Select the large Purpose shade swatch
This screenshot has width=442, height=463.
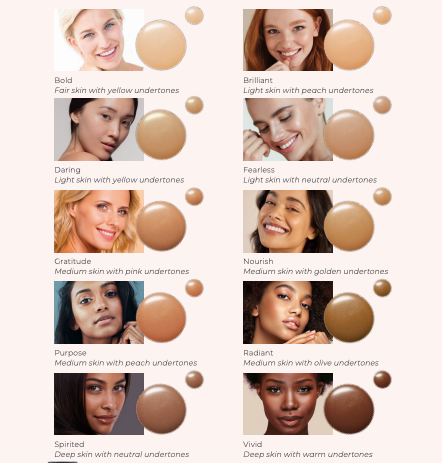coord(161,317)
